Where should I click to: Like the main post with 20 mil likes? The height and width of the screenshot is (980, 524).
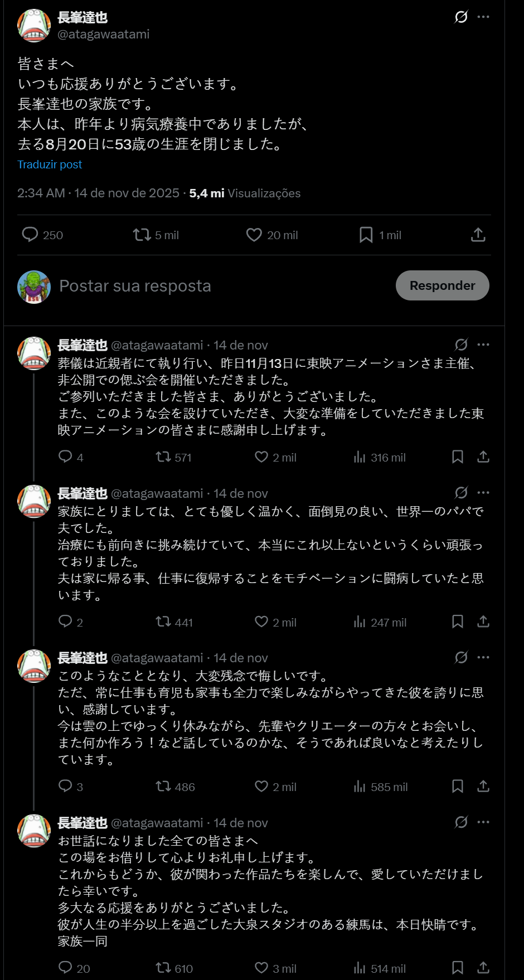coord(254,235)
